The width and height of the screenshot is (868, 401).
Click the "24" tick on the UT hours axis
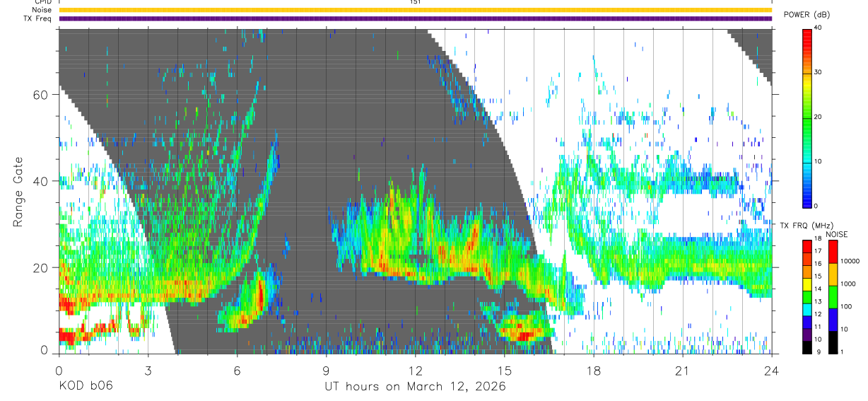tap(772, 370)
